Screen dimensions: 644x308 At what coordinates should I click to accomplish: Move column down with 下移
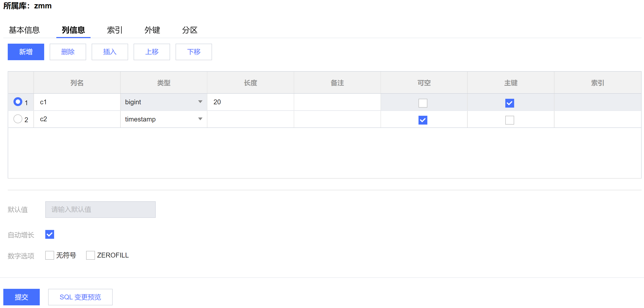193,52
